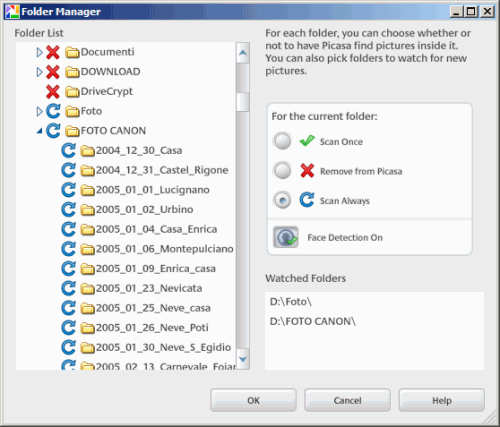Click the red X Remove from Picasa icon
This screenshot has width=500, height=427.
point(307,171)
